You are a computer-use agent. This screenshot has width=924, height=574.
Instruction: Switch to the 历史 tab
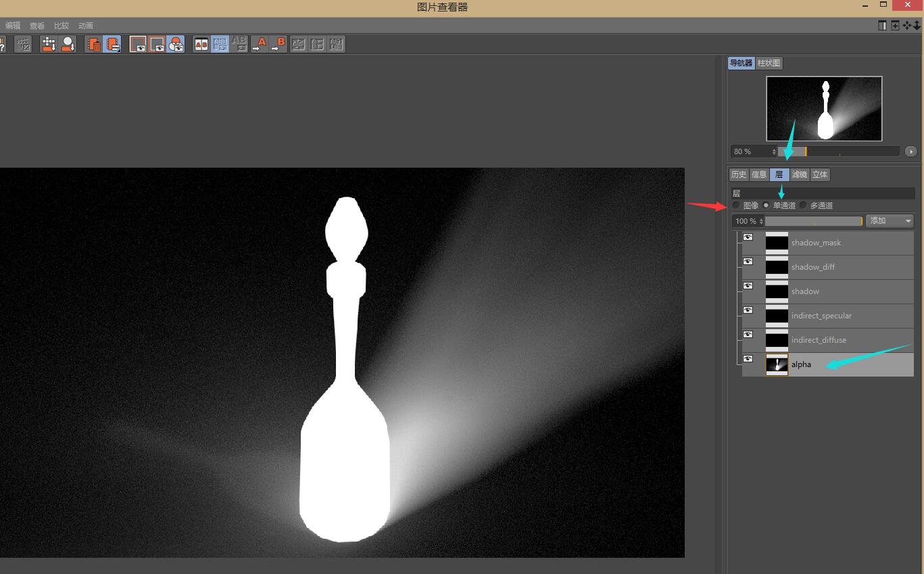click(x=739, y=174)
